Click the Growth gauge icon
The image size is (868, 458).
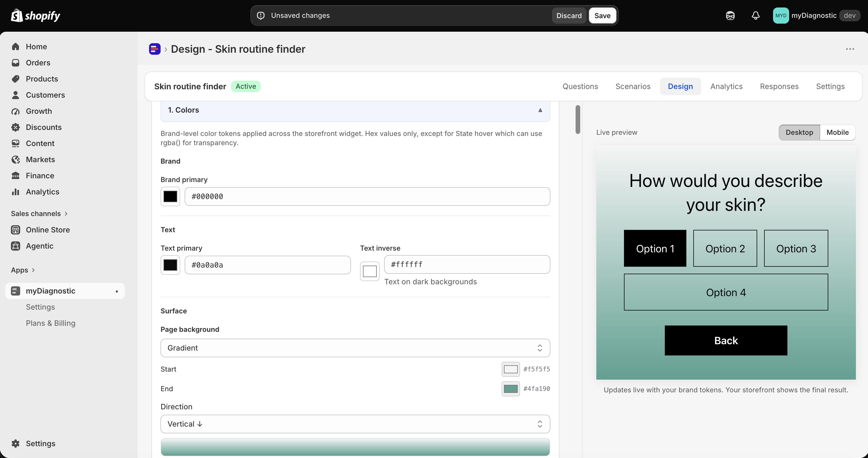tap(16, 111)
